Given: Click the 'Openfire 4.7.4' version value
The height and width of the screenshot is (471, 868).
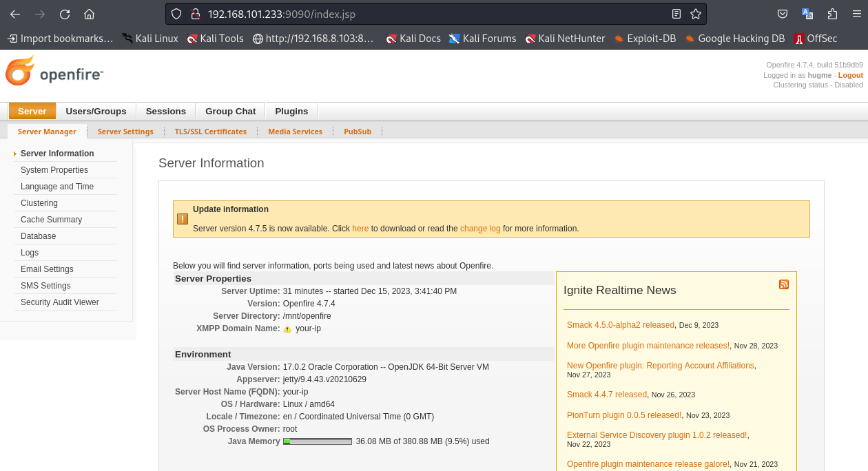Looking at the screenshot, I should pyautogui.click(x=309, y=304).
